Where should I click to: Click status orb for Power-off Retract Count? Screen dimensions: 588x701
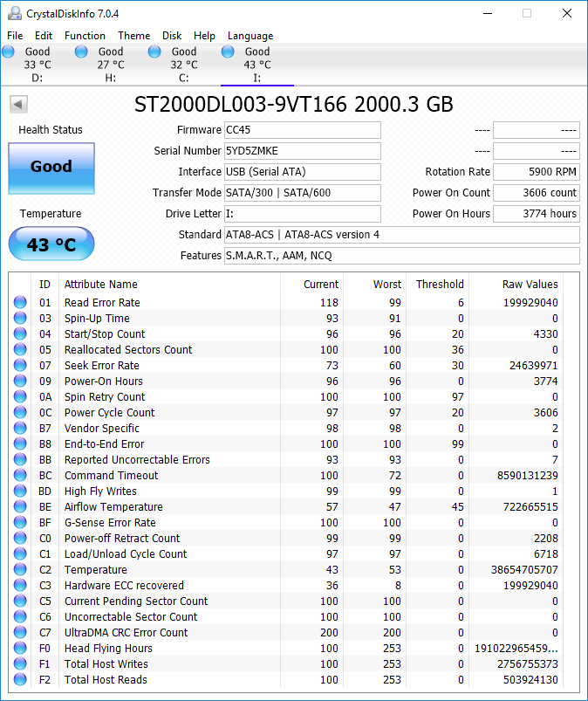(20, 538)
